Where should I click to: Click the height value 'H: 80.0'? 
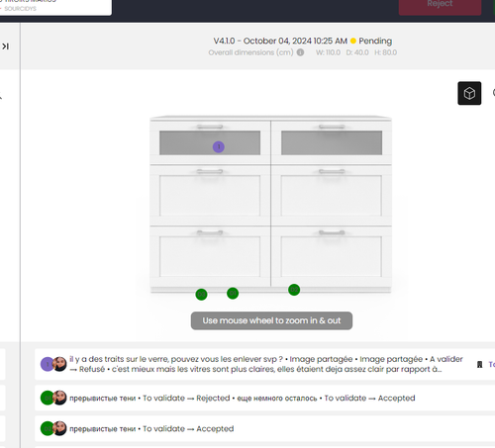click(385, 52)
